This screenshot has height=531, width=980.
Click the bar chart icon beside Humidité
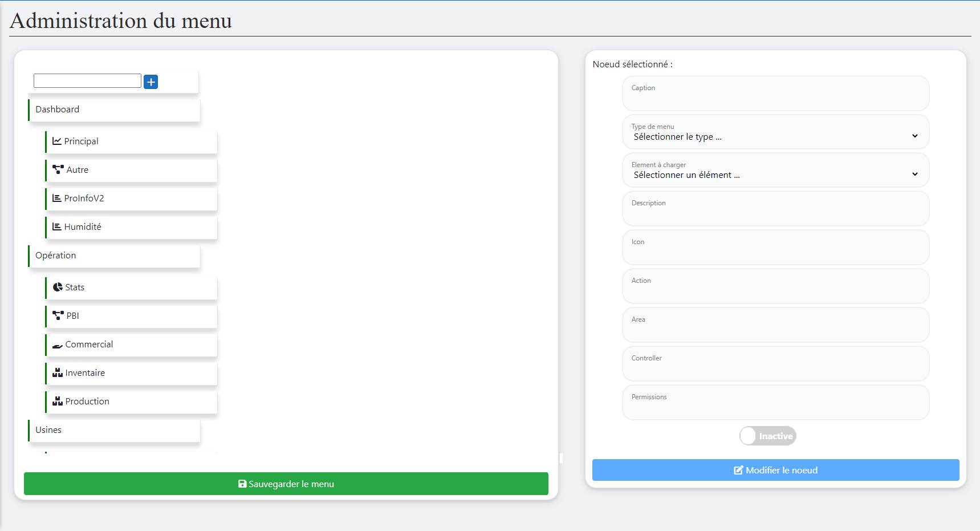[57, 226]
